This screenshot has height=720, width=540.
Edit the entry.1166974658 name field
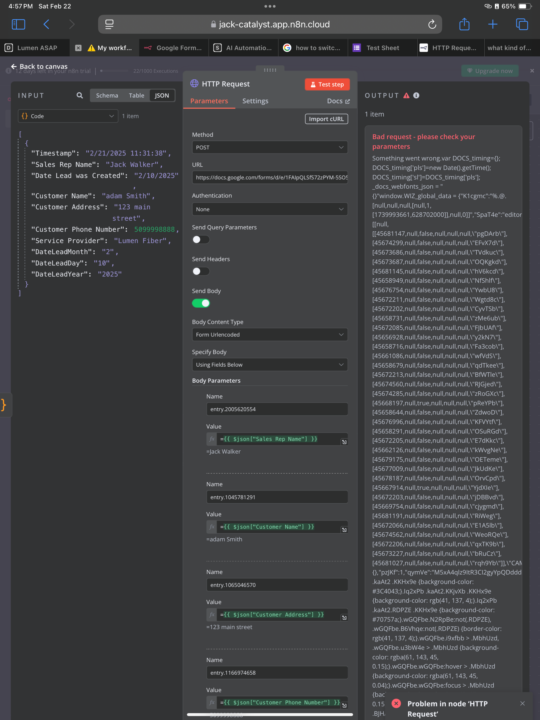coord(277,672)
